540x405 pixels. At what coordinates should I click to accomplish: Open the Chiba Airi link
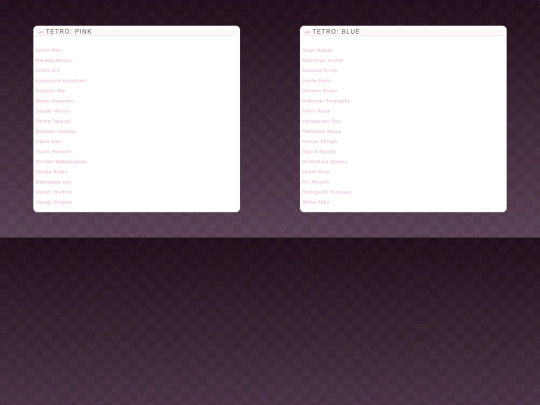point(48,71)
